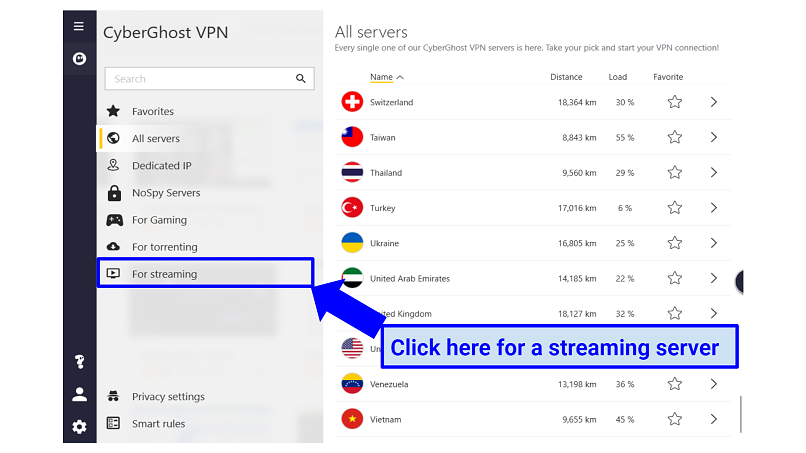The width and height of the screenshot is (806, 453).
Task: Click the Venezuela flag icon
Action: point(352,384)
